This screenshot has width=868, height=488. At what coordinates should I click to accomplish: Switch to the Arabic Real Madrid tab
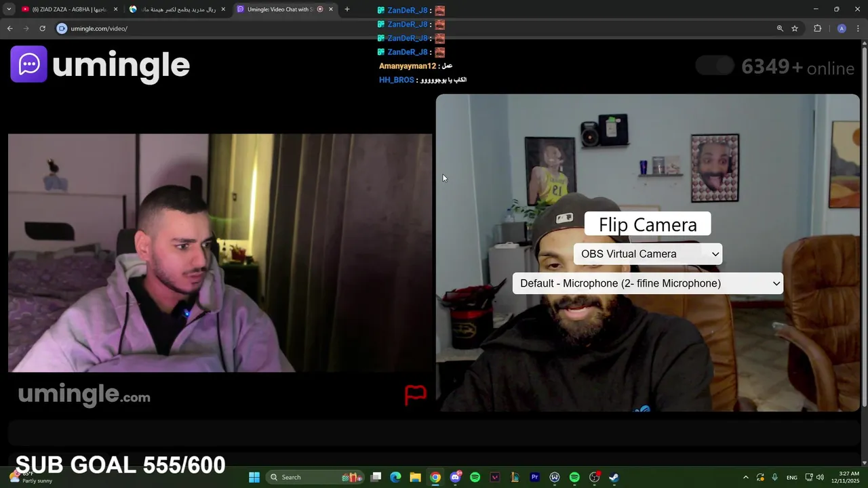[x=178, y=9]
